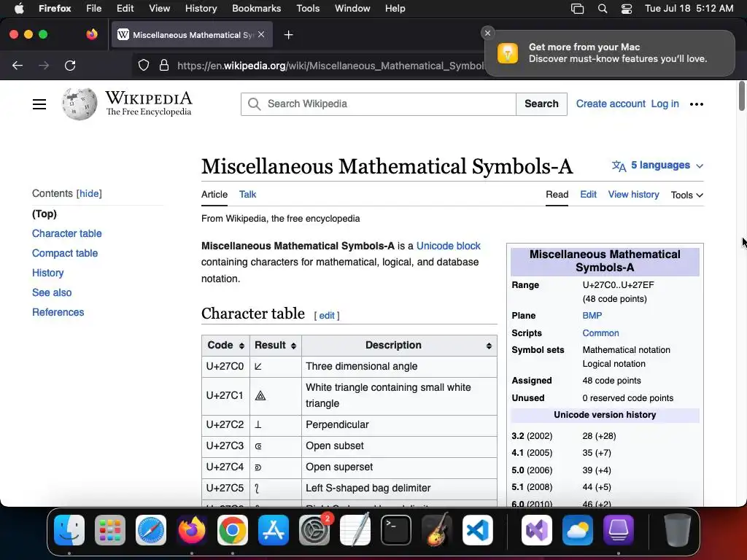
Task: Switch to the Talk tab
Action: [247, 194]
